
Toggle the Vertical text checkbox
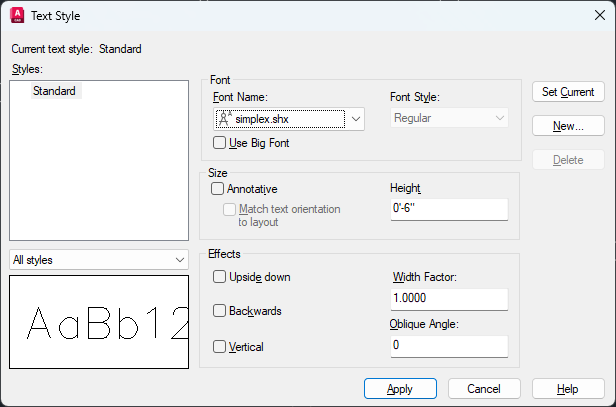pos(219,346)
